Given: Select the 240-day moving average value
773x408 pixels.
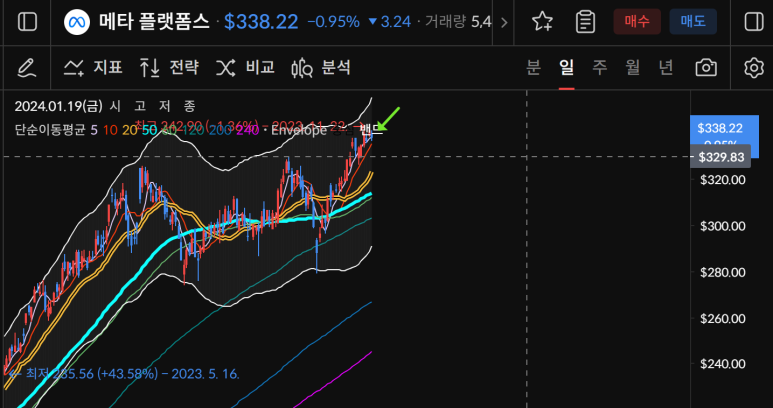Looking at the screenshot, I should 246,130.
